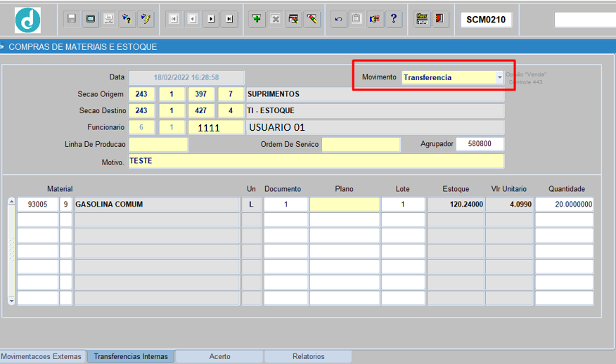Image resolution: width=616 pixels, height=364 pixels.
Task: Expand the Movimento dropdown arrow
Action: [499, 77]
